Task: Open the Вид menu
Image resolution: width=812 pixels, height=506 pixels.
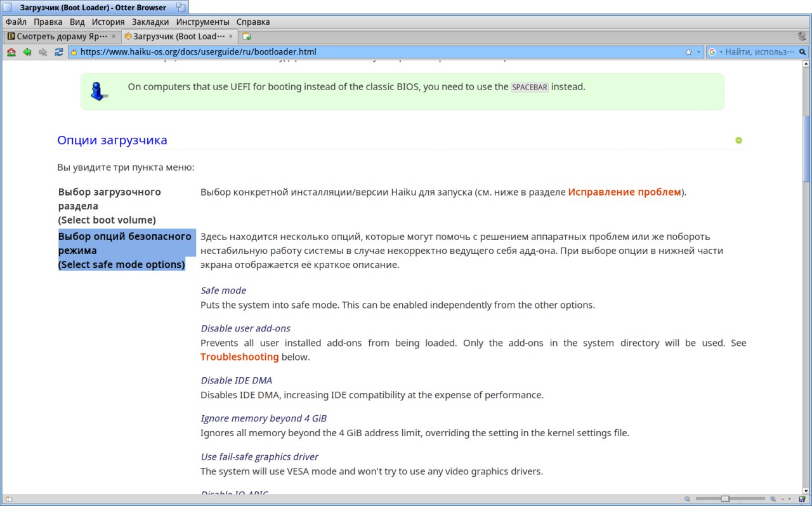Action: click(77, 22)
